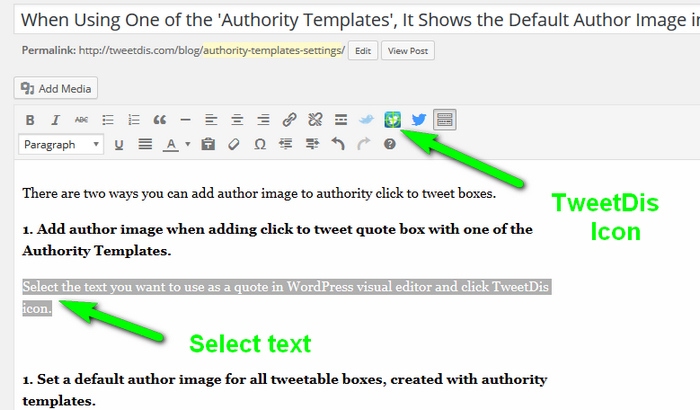This screenshot has height=410, width=700.
Task: Justify text alignment
Action: pyautogui.click(x=145, y=145)
